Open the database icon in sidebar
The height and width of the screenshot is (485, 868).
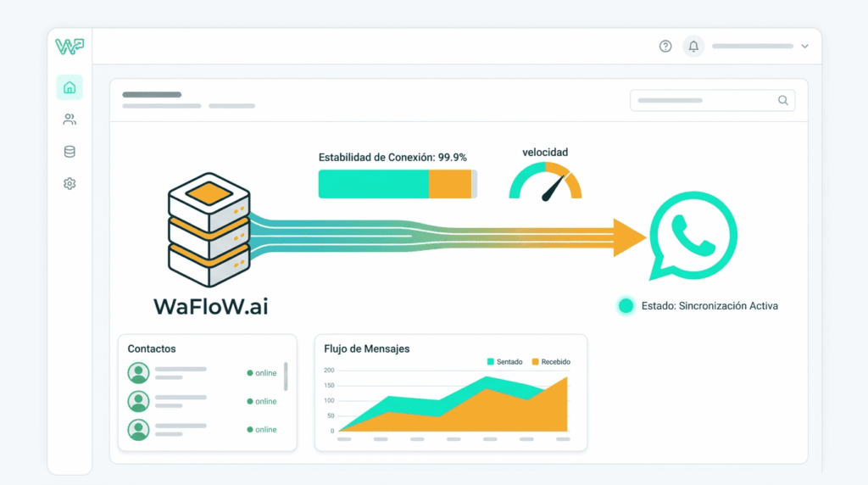(x=70, y=152)
